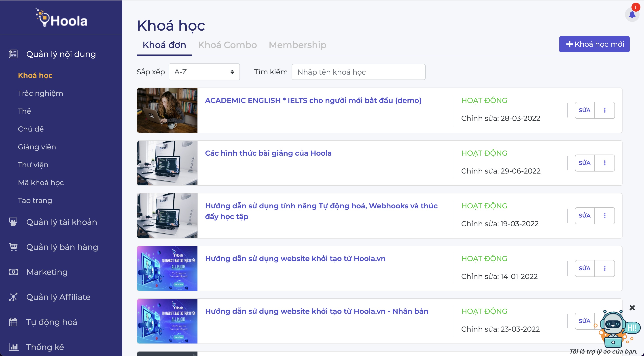Click SỬA for Các hình thức bài giảng
Image resolution: width=644 pixels, height=356 pixels.
point(585,163)
